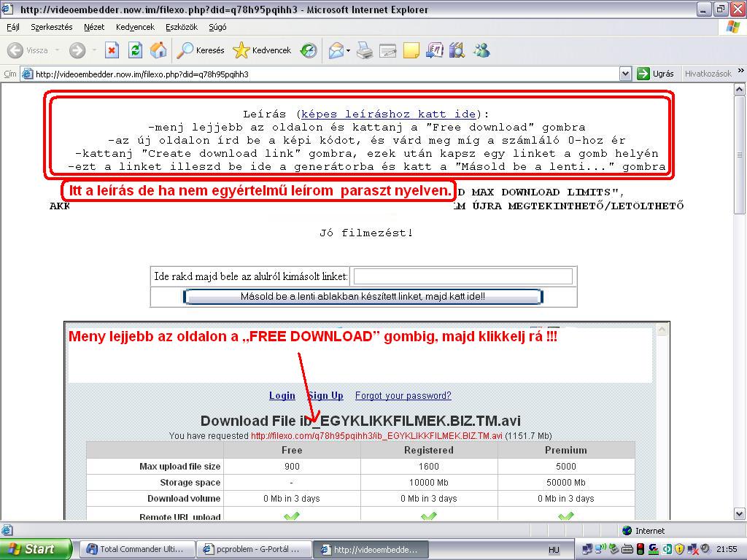
Task: Print page using printer icon
Action: pyautogui.click(x=365, y=50)
